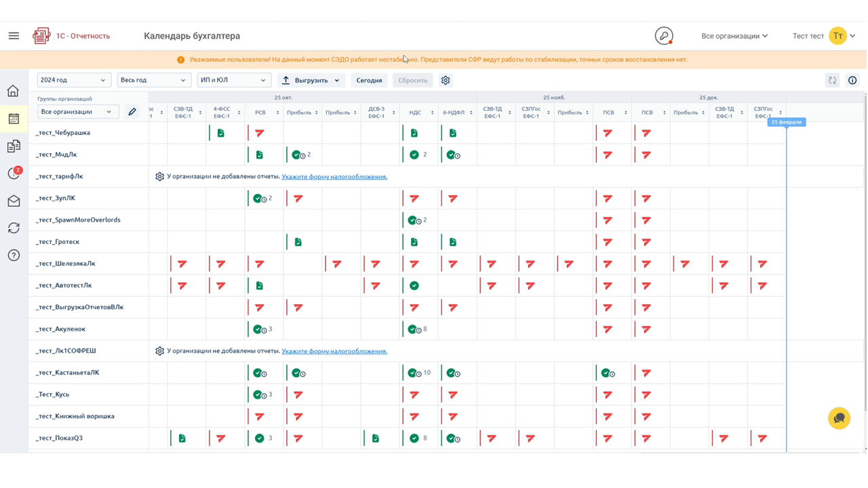Open the hamburger main menu
Viewport: 868px width, 488px height.
click(14, 36)
